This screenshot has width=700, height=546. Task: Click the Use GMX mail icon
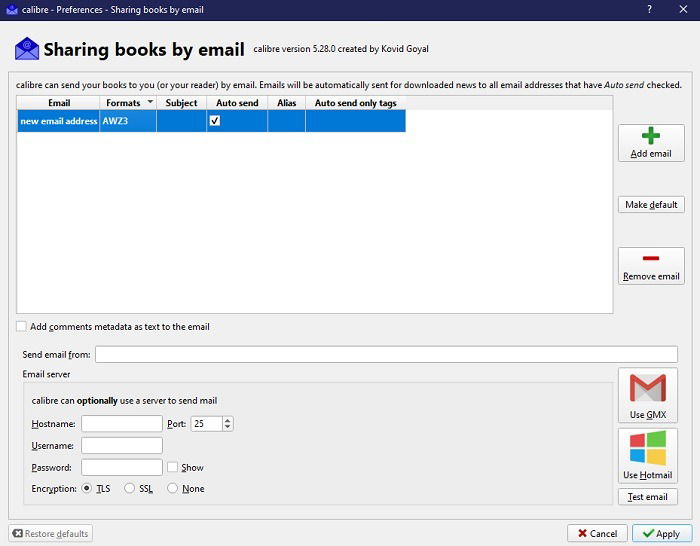coord(648,388)
